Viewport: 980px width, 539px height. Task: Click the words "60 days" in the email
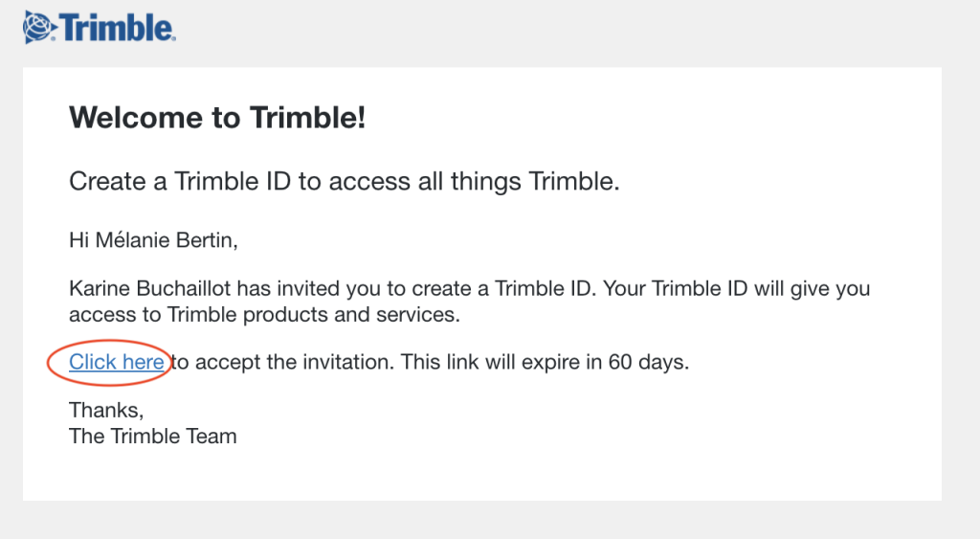[648, 362]
